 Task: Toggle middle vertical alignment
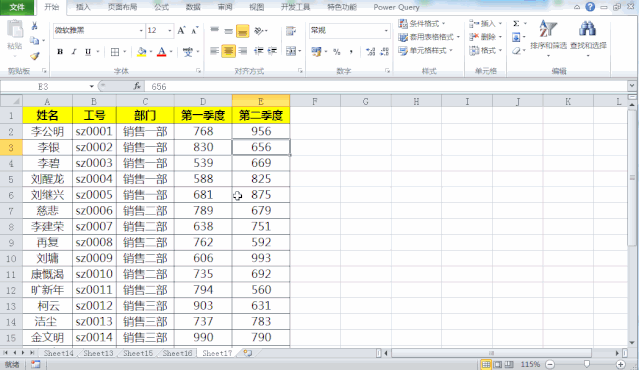pos(229,31)
